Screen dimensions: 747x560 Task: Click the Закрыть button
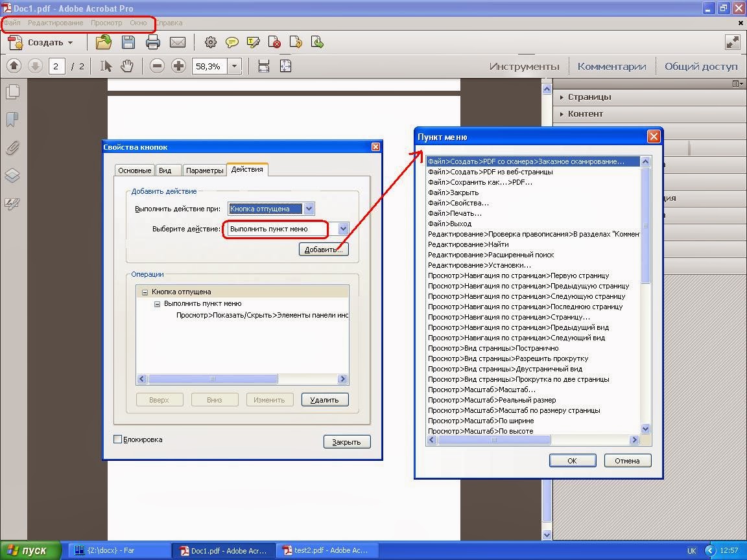pos(347,442)
